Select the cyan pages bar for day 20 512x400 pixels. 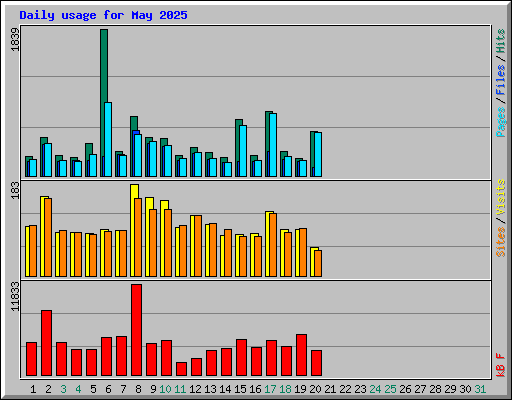[x=318, y=154]
